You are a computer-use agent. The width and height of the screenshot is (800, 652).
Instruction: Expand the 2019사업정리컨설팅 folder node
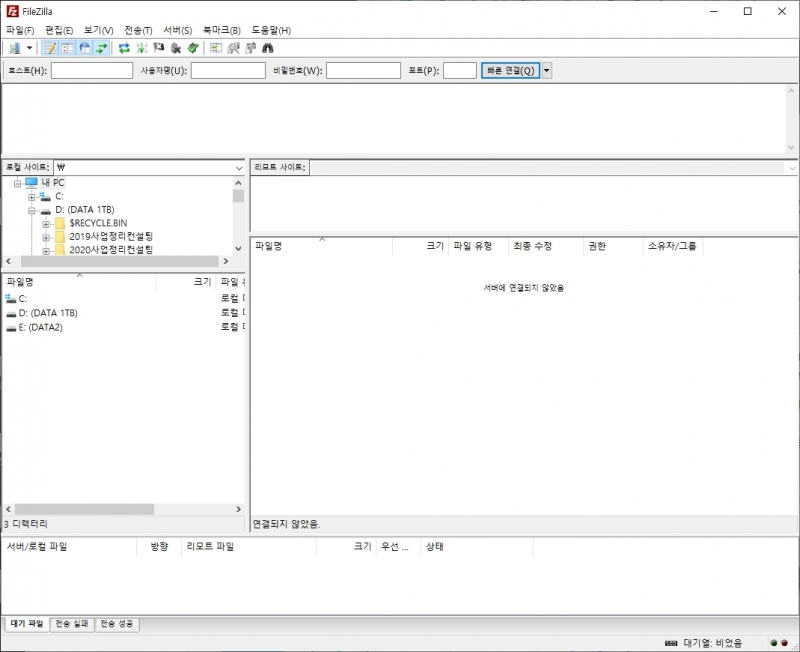click(46, 237)
